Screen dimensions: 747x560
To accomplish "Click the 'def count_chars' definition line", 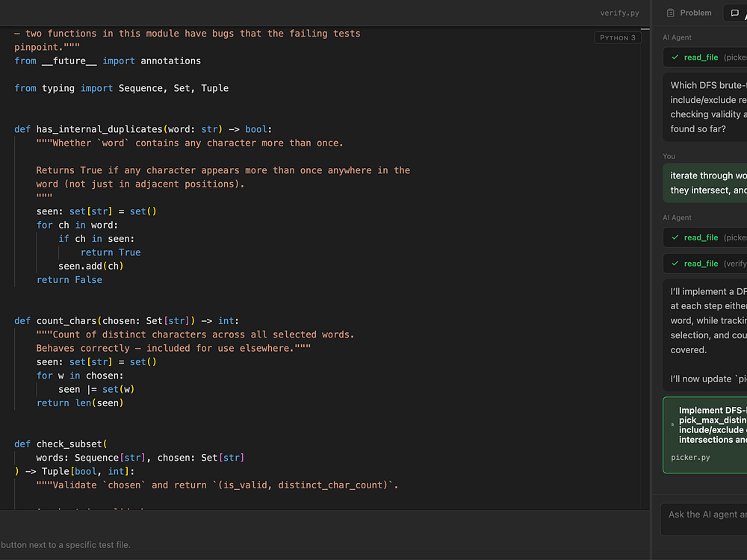I will click(x=127, y=321).
